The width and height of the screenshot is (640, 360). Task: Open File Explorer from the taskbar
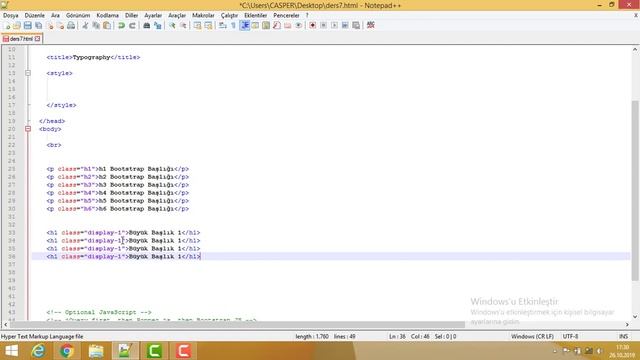point(96,351)
